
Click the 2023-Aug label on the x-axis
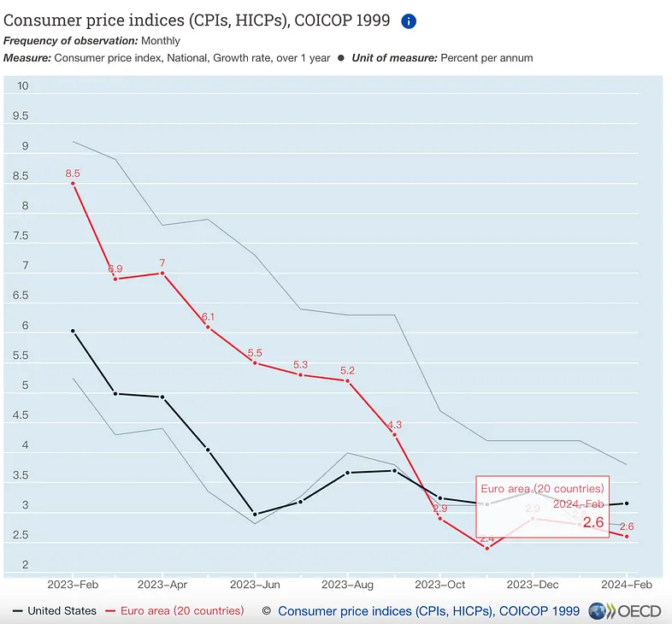[347, 585]
